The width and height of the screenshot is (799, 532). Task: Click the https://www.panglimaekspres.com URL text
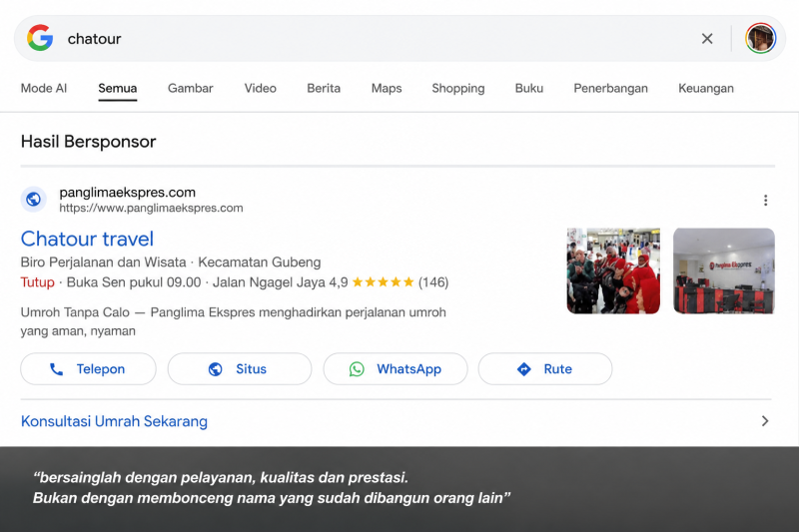click(152, 208)
